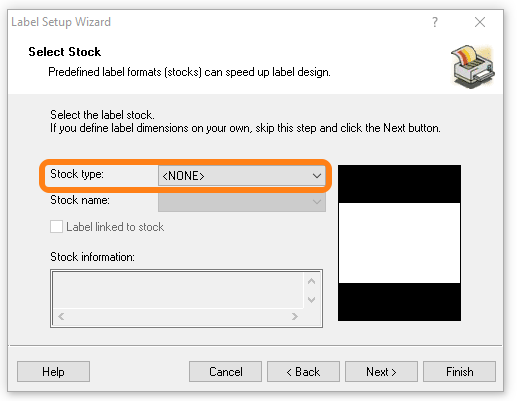
Task: Open the Stock type dropdown
Action: [x=242, y=176]
